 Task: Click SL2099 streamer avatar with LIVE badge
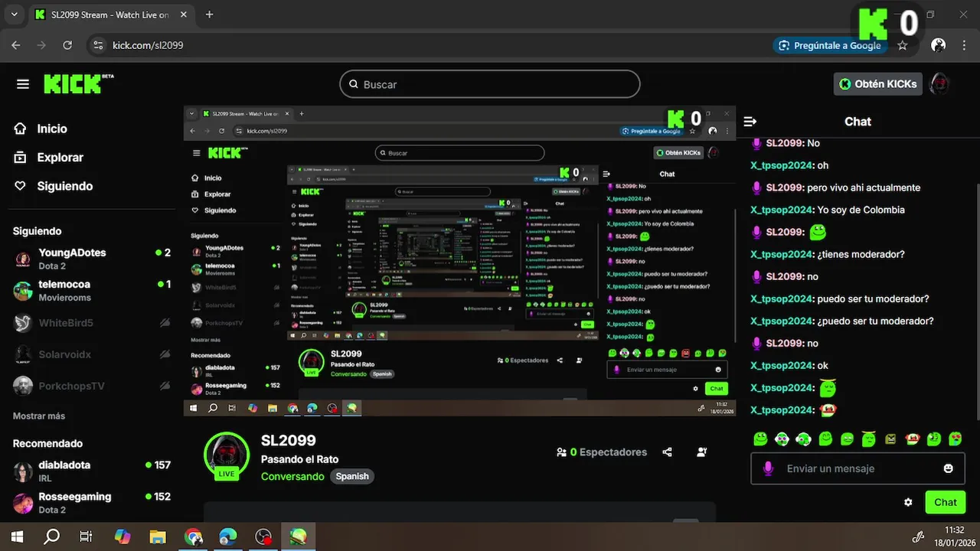(227, 455)
